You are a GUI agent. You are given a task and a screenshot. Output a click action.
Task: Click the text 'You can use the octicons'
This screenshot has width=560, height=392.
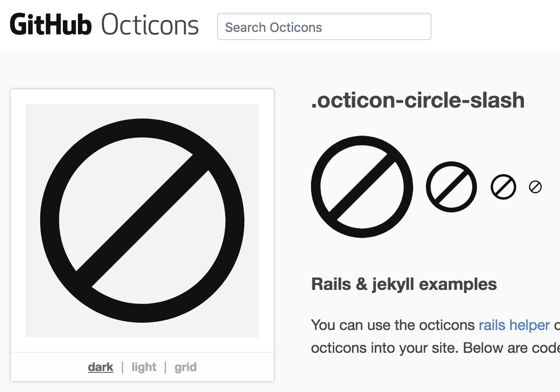393,325
